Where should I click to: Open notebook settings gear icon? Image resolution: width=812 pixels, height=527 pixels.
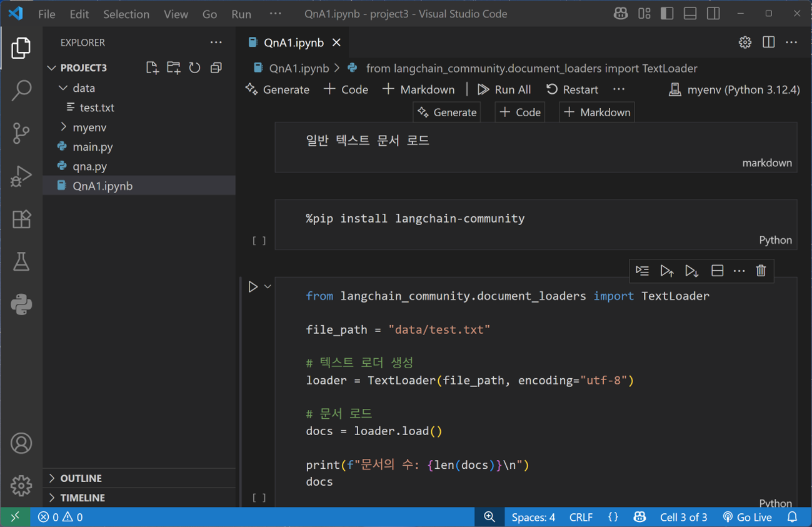tap(745, 43)
